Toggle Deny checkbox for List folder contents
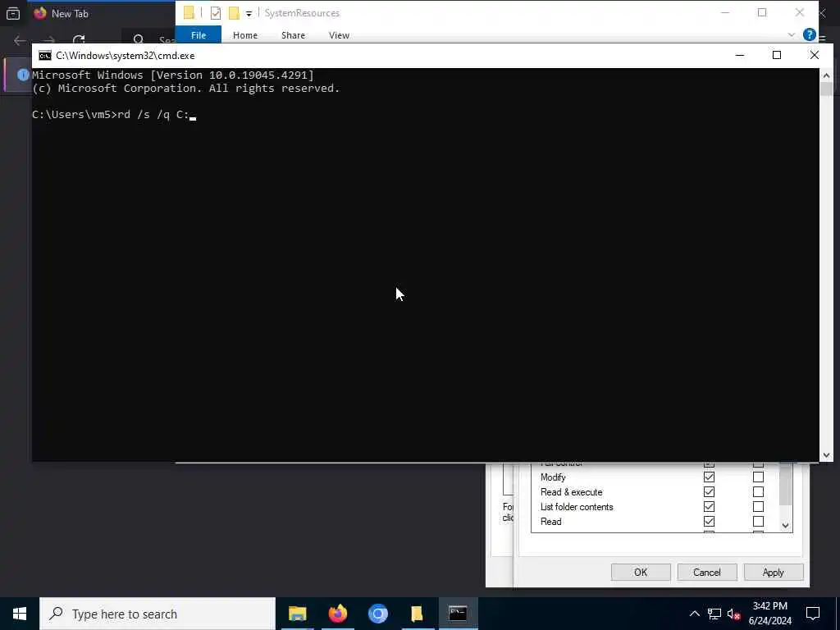Screen dimensions: 840x630 tap(758, 506)
